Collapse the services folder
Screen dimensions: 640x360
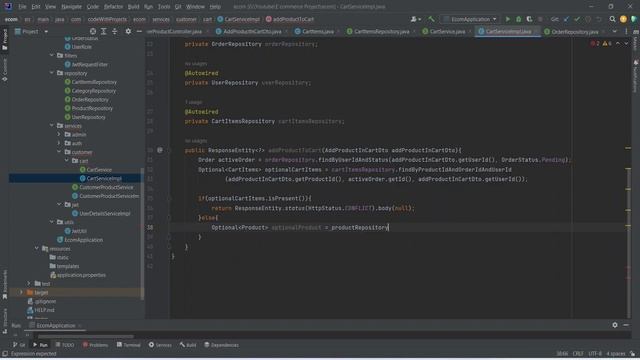[52, 126]
